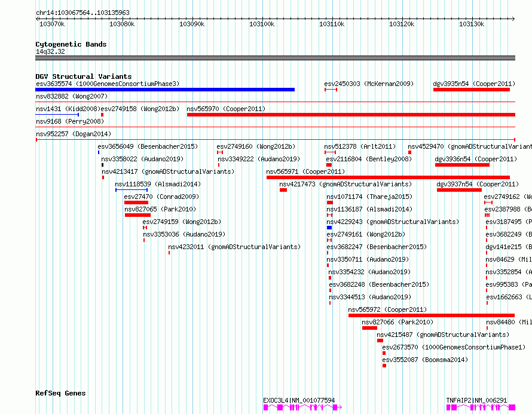Select the esv2749161 Wong2012b label

click(x=366, y=234)
